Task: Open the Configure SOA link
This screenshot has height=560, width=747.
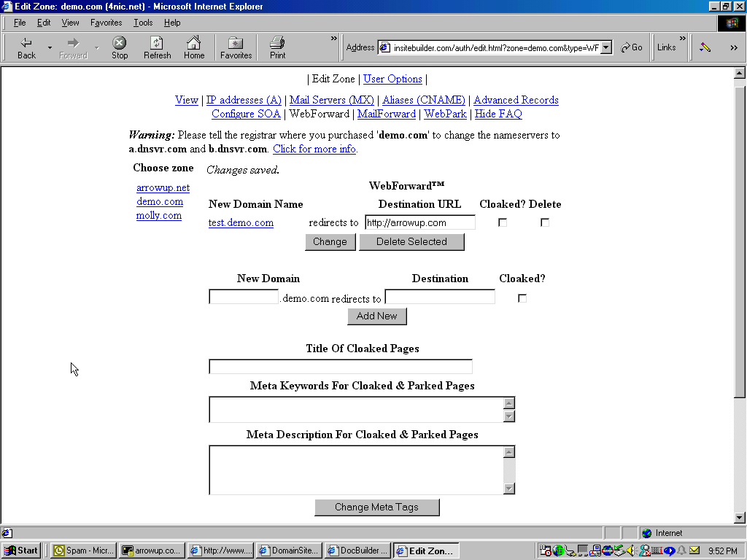Action: (x=246, y=114)
